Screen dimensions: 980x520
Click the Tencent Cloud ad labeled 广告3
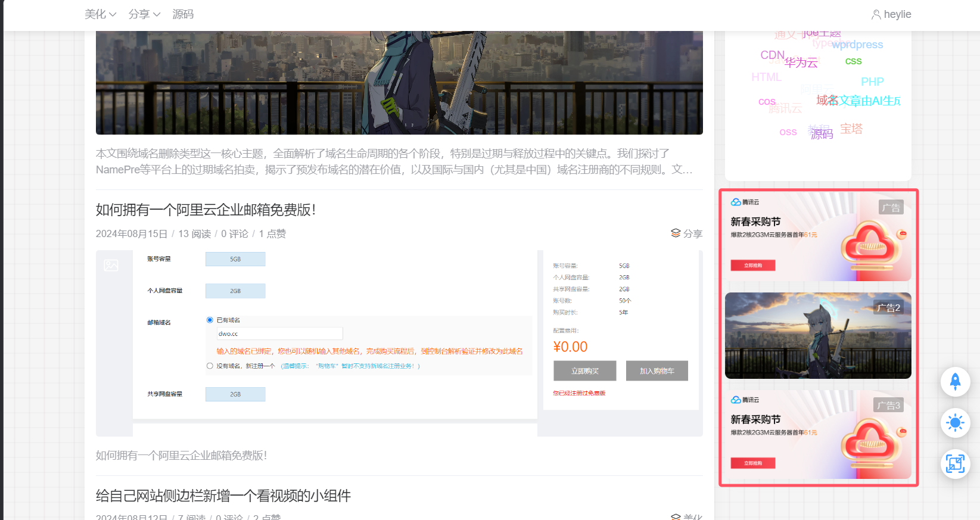(x=818, y=434)
